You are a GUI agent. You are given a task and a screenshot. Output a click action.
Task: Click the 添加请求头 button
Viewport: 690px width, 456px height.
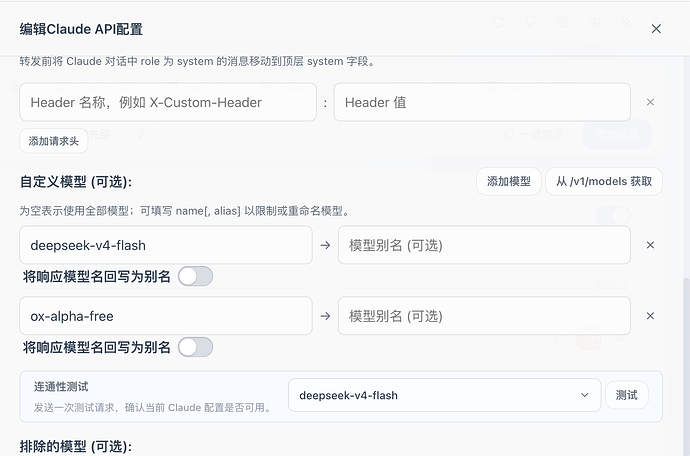[x=54, y=141]
